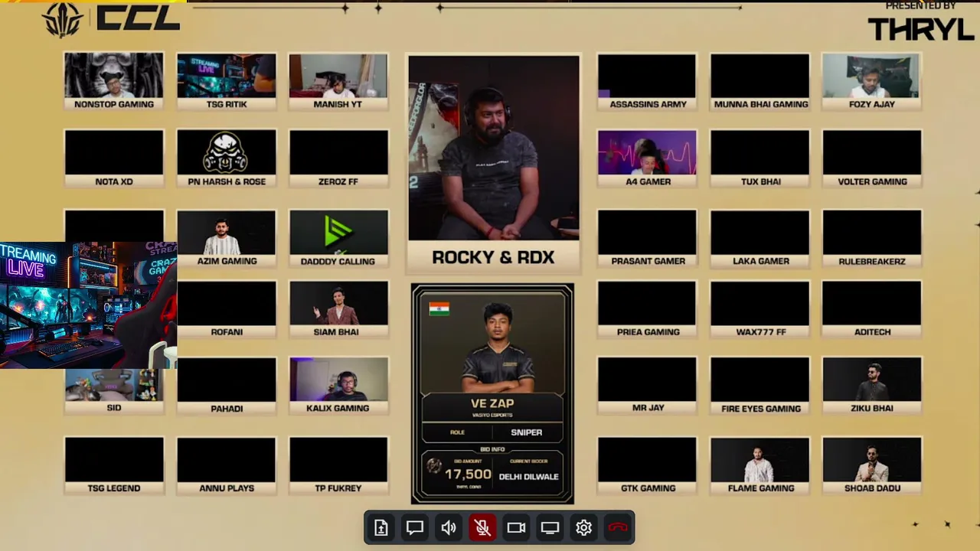The width and height of the screenshot is (980, 551).
Task: Click the SNIPER role value
Action: pyautogui.click(x=527, y=432)
